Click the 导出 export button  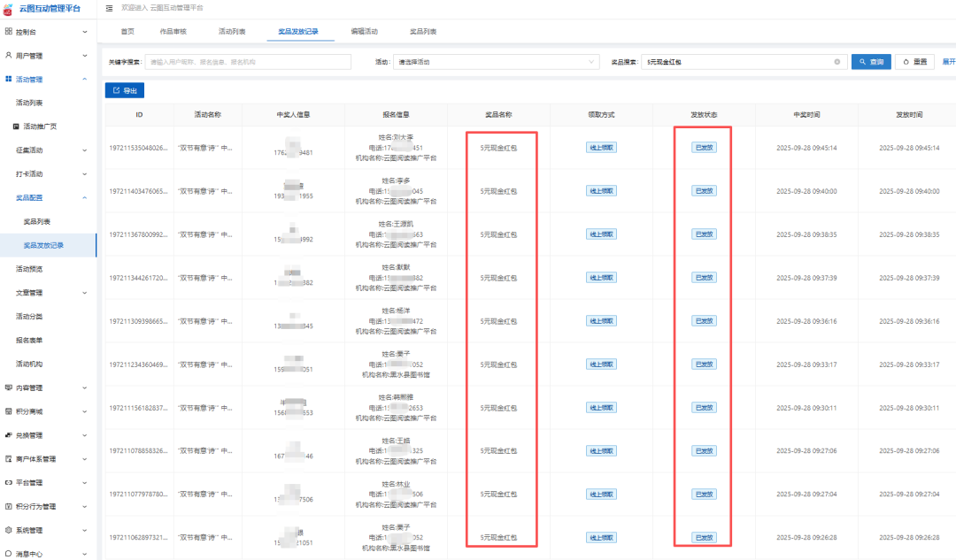coord(125,90)
